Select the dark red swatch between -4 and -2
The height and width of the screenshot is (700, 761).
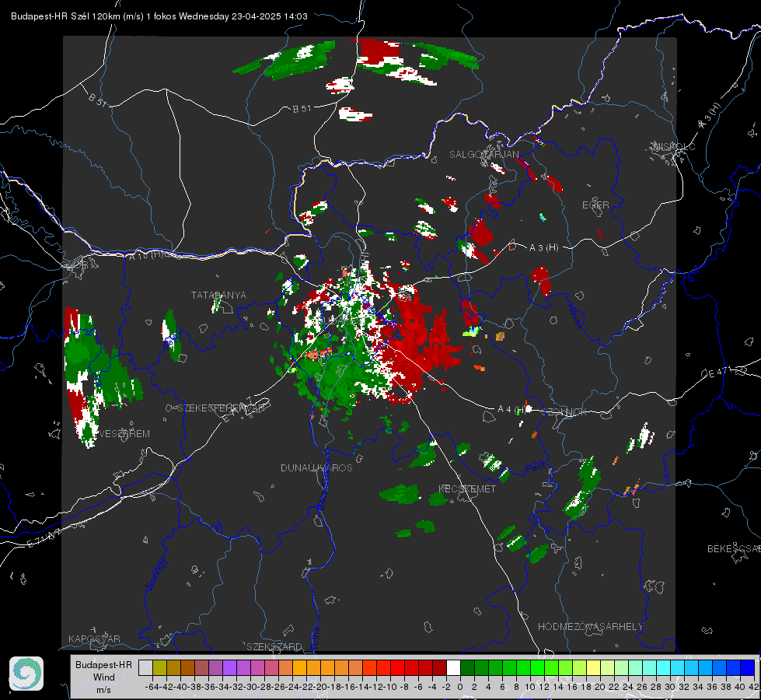pyautogui.click(x=439, y=668)
